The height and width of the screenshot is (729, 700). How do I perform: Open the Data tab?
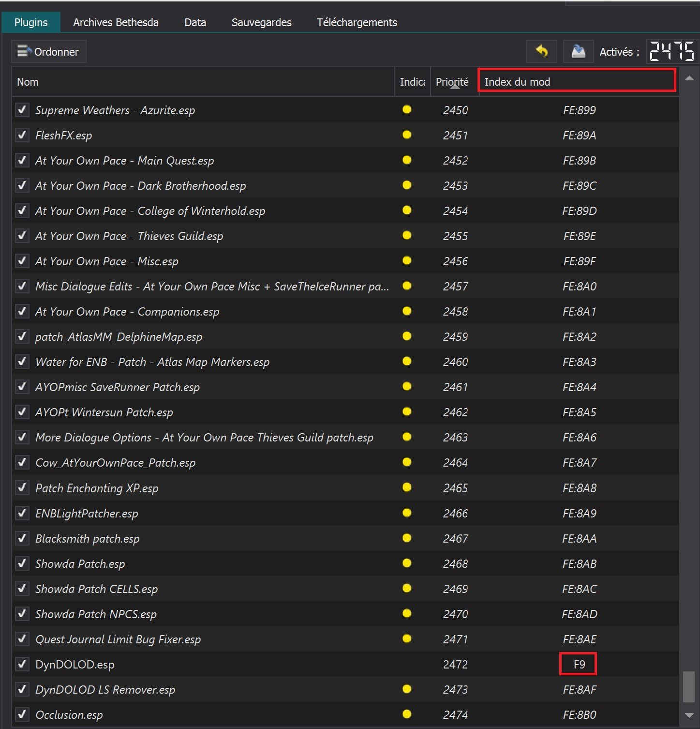[195, 22]
